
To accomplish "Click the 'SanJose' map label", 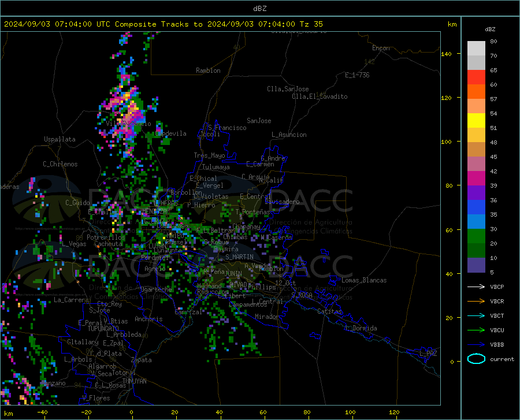I will [259, 121].
